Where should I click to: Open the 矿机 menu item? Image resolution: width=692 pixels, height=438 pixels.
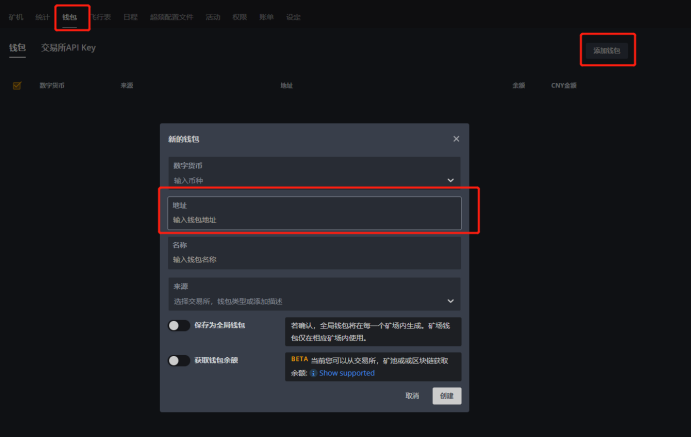point(16,17)
